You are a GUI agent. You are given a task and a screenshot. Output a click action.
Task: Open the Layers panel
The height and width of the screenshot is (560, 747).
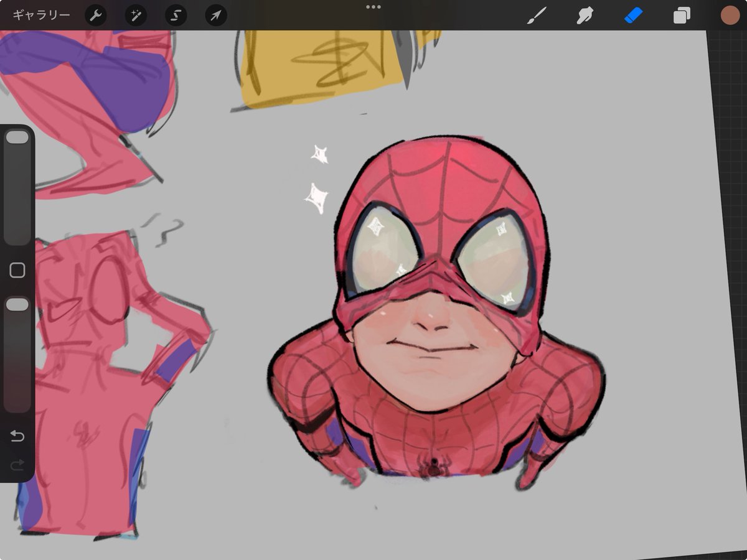682,16
